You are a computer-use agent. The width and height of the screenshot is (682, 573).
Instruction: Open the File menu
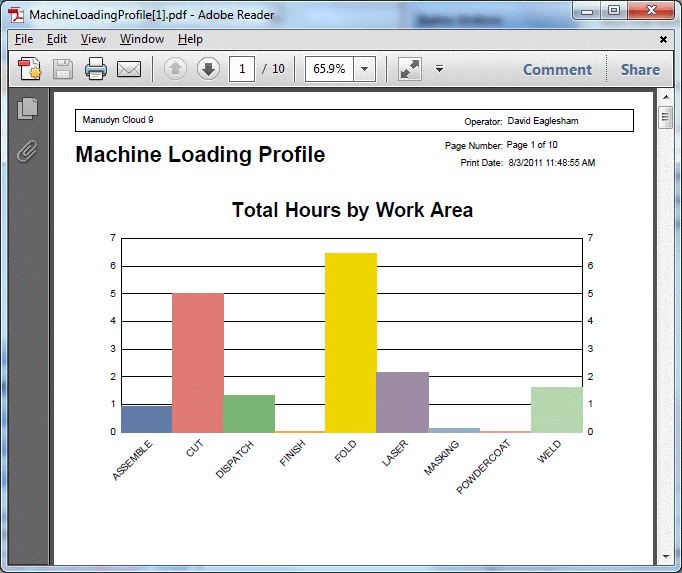coord(24,39)
